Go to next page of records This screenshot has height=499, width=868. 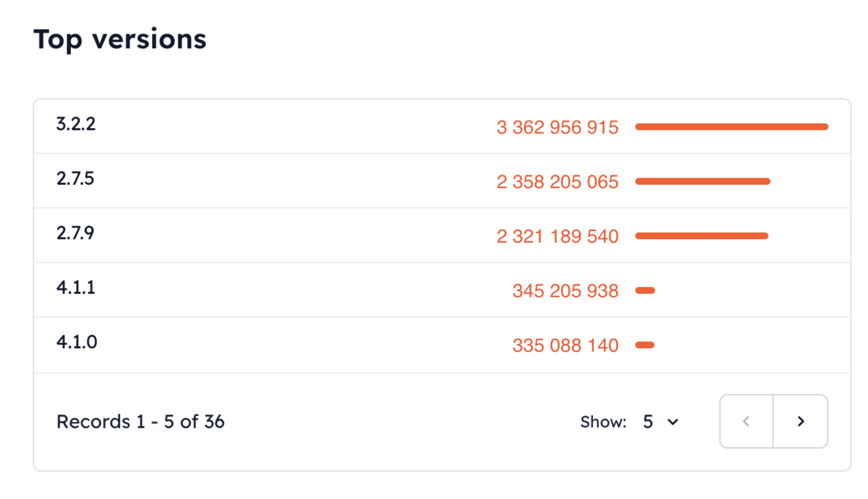(x=801, y=421)
